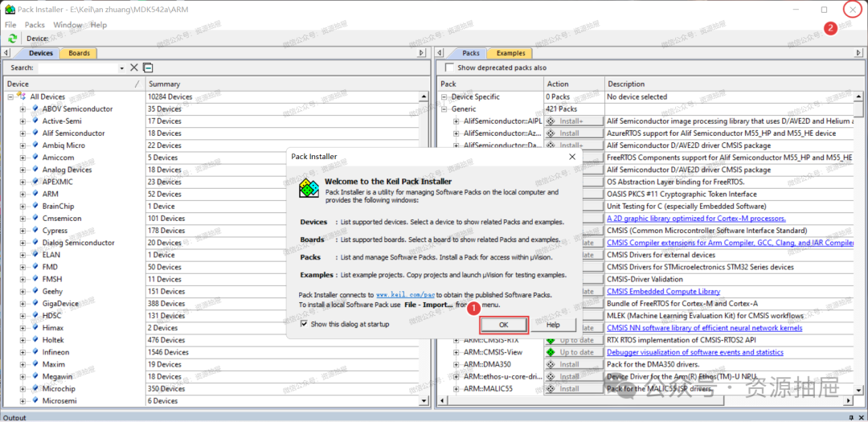Click Help button in welcome dialog
This screenshot has width=868, height=422.
pyautogui.click(x=553, y=325)
